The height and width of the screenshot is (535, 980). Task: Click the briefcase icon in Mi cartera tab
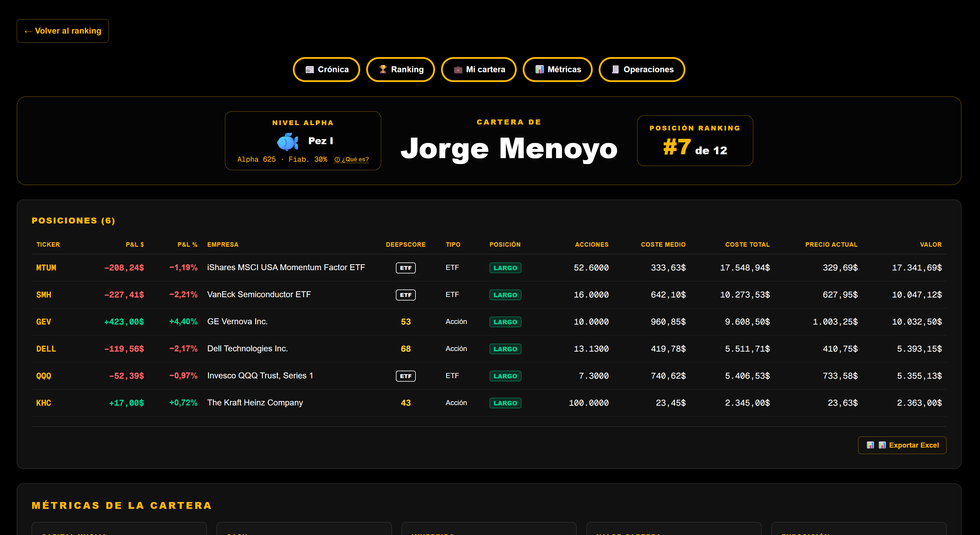(458, 70)
